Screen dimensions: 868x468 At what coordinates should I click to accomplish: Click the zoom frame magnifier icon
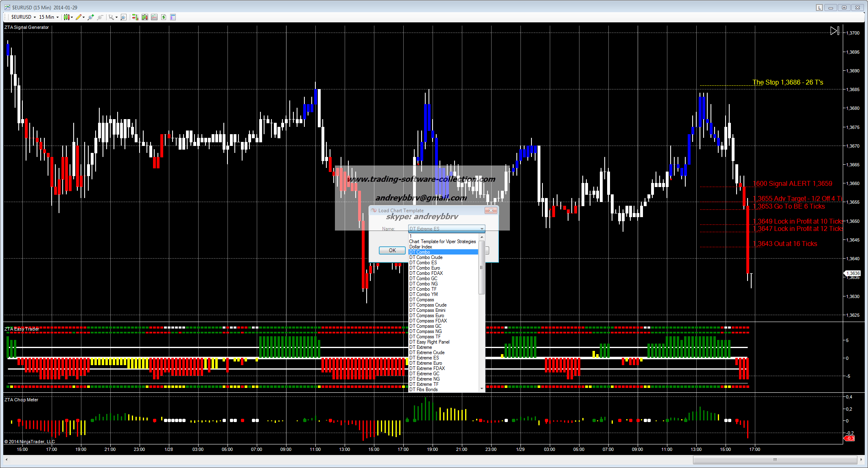click(123, 17)
